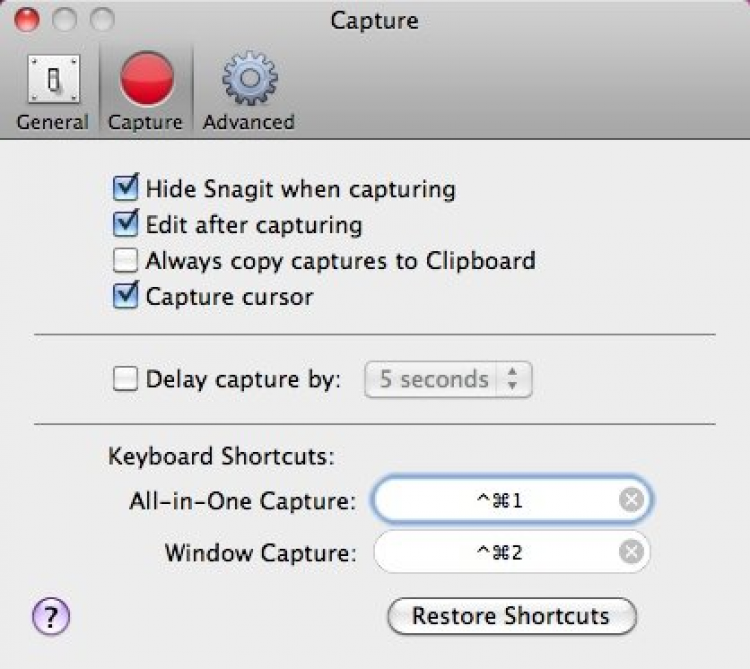The height and width of the screenshot is (669, 750).
Task: Click the Restore Shortcuts button
Action: (x=511, y=616)
